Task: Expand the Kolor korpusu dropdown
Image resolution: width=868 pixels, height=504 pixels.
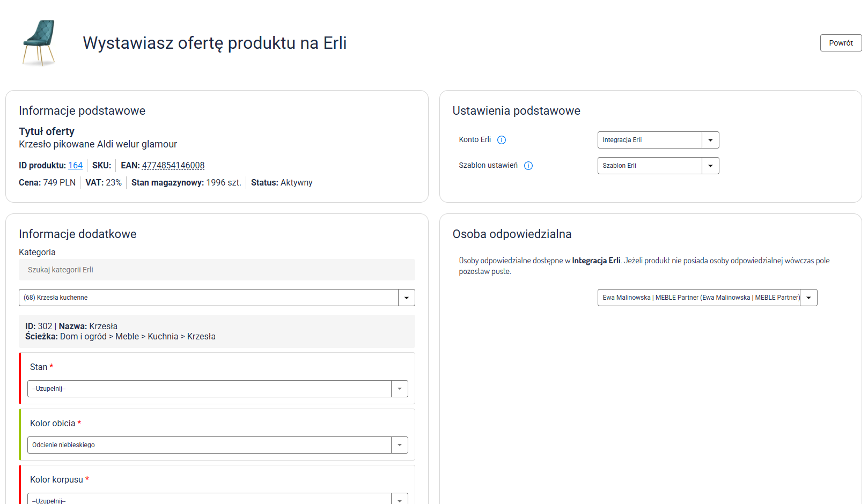Action: point(209,499)
